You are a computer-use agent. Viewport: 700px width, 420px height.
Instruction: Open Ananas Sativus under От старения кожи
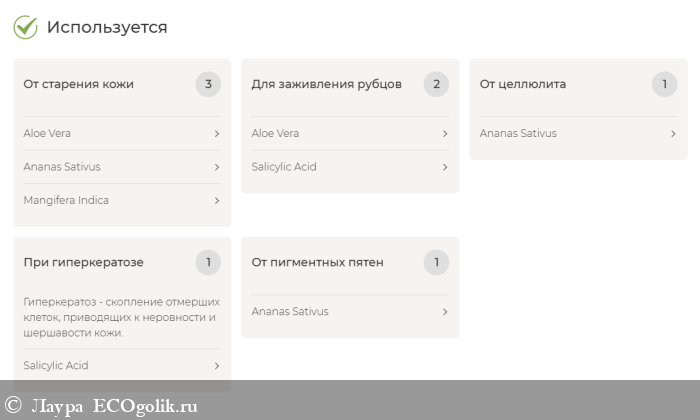pyautogui.click(x=62, y=167)
